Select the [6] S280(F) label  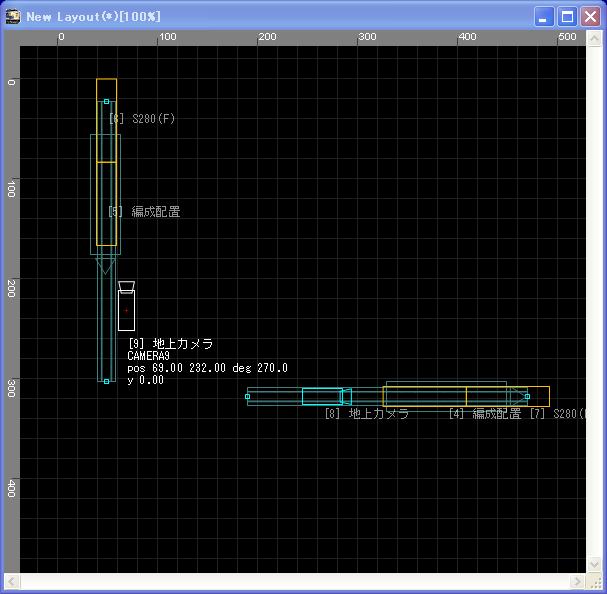coord(142,119)
